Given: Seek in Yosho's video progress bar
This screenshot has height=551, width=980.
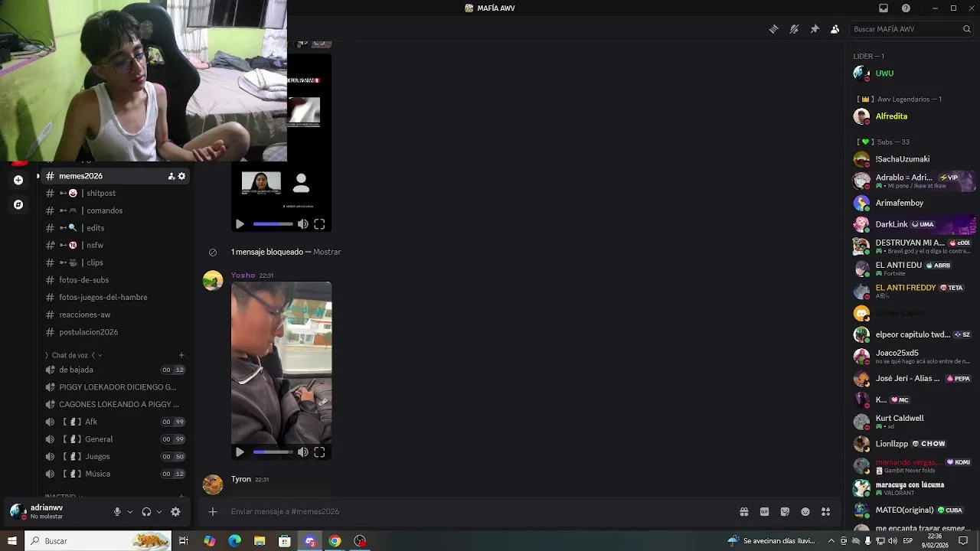Looking at the screenshot, I should pos(273,452).
